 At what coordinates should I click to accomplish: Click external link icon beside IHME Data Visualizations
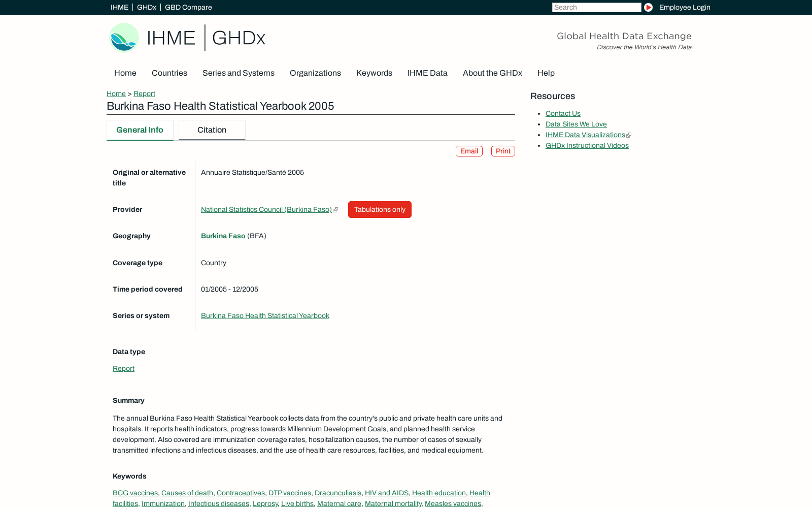(629, 135)
